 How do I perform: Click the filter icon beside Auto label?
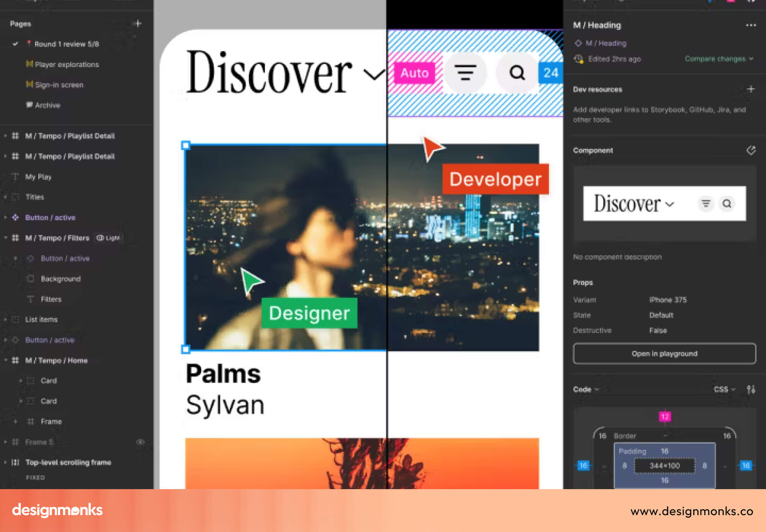pos(465,72)
